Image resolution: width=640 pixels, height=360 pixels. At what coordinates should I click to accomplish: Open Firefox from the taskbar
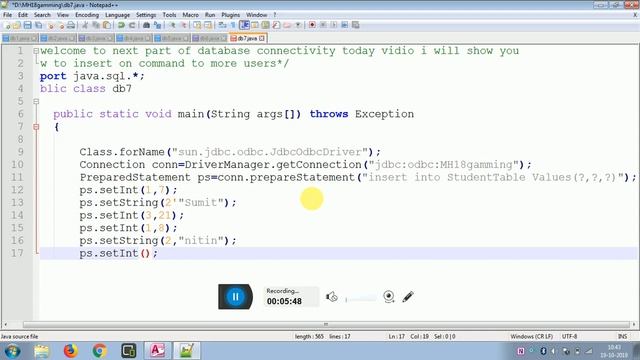pyautogui.click(x=71, y=351)
